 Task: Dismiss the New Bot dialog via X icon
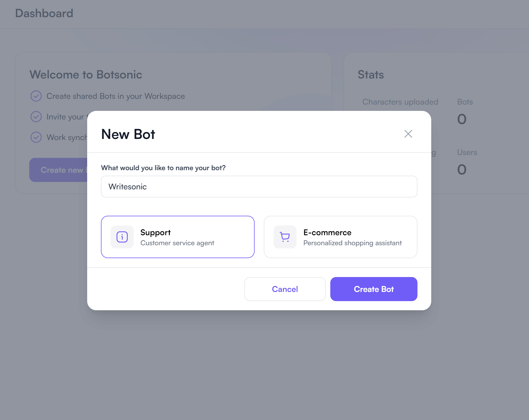point(408,134)
